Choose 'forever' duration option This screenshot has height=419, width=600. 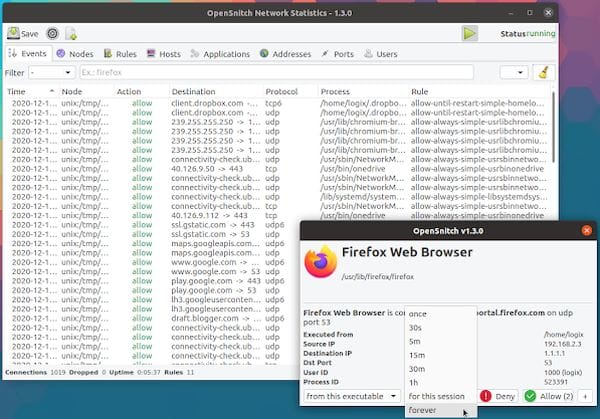(x=441, y=410)
